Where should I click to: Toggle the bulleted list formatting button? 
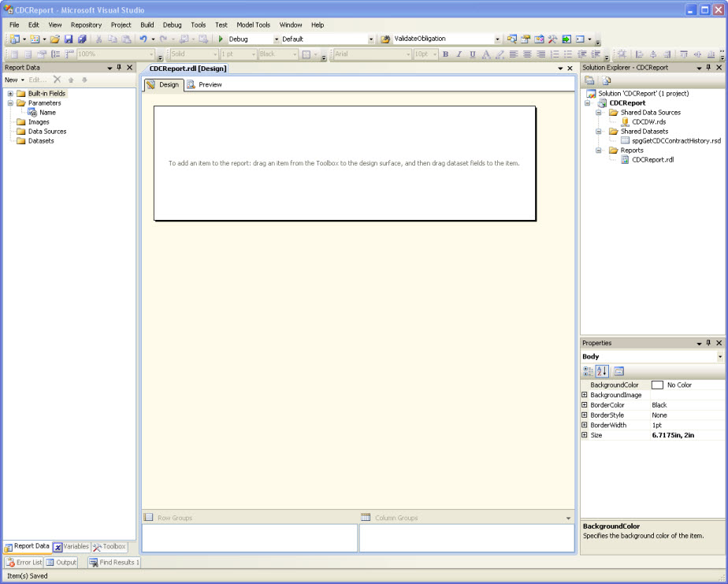pyautogui.click(x=568, y=54)
